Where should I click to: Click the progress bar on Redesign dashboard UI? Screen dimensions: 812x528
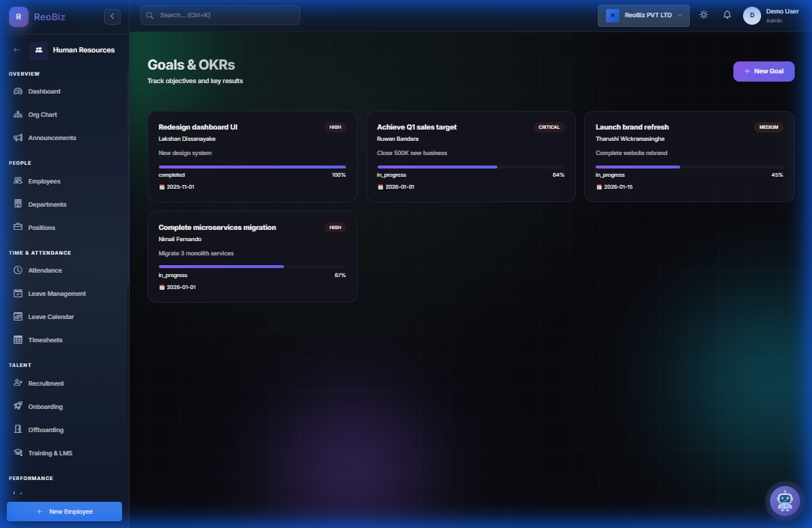(252, 166)
